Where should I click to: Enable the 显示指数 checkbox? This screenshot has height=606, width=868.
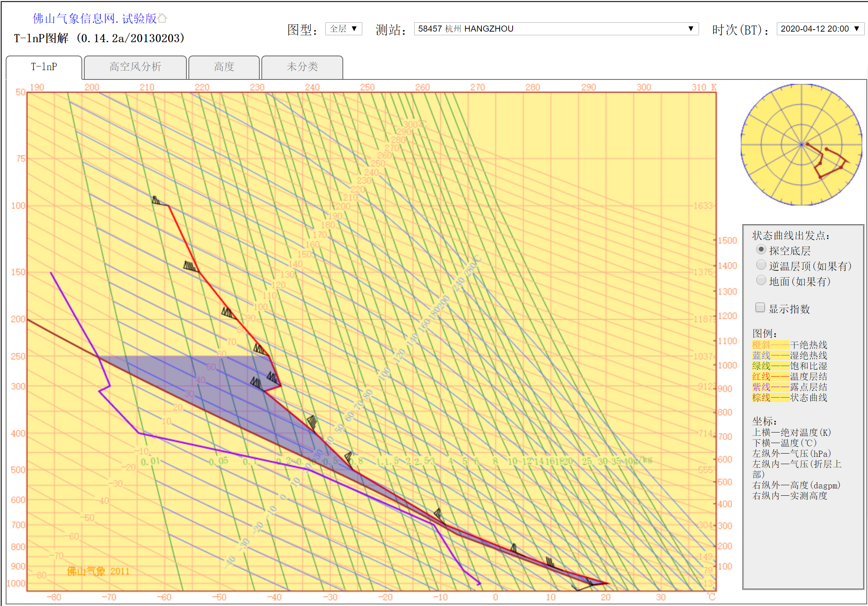[x=760, y=308]
